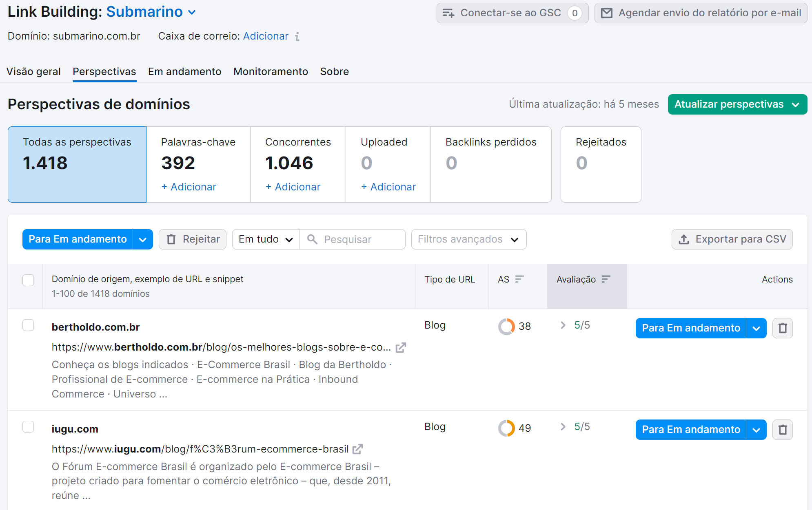The image size is (812, 510).
Task: Select the Palavras-chave card
Action: [x=198, y=164]
